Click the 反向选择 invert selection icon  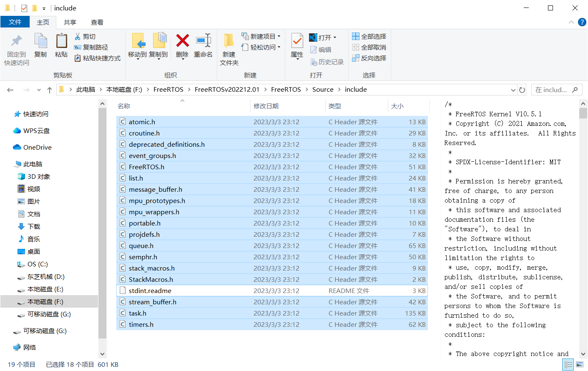click(356, 58)
